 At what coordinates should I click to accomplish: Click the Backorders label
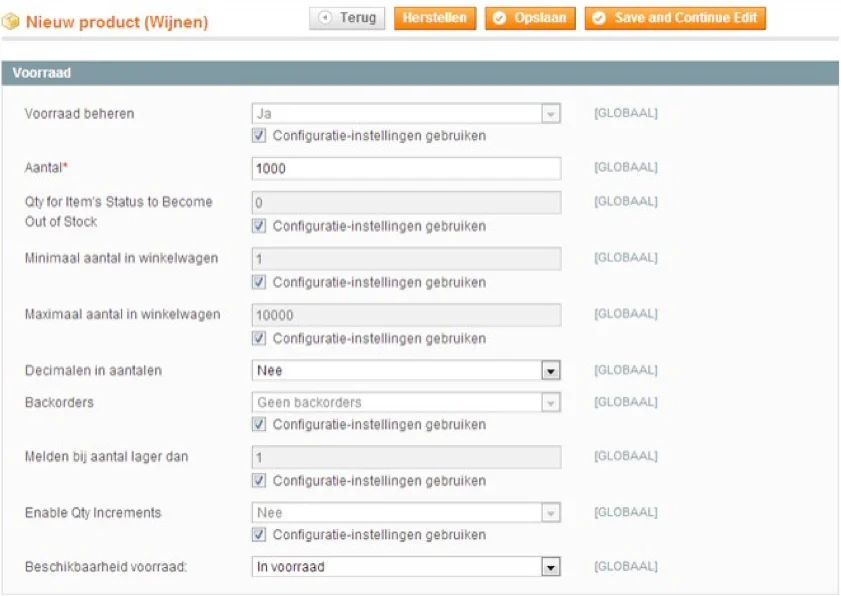pos(59,402)
